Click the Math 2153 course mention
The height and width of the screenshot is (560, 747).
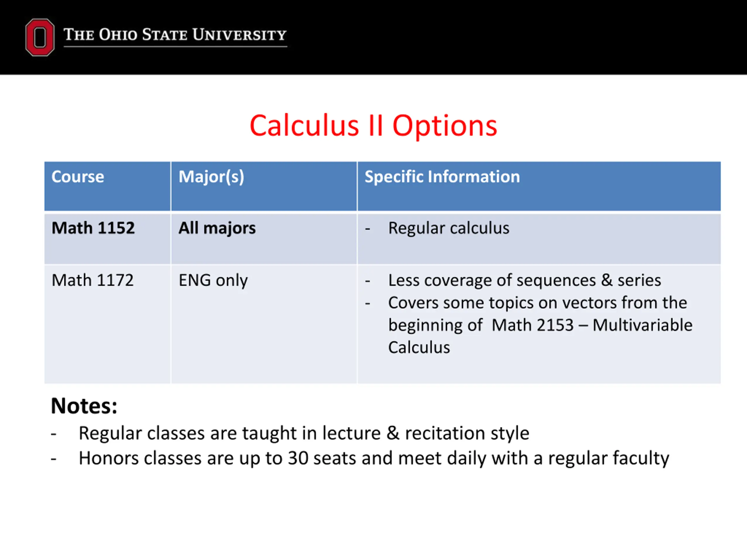click(x=532, y=325)
